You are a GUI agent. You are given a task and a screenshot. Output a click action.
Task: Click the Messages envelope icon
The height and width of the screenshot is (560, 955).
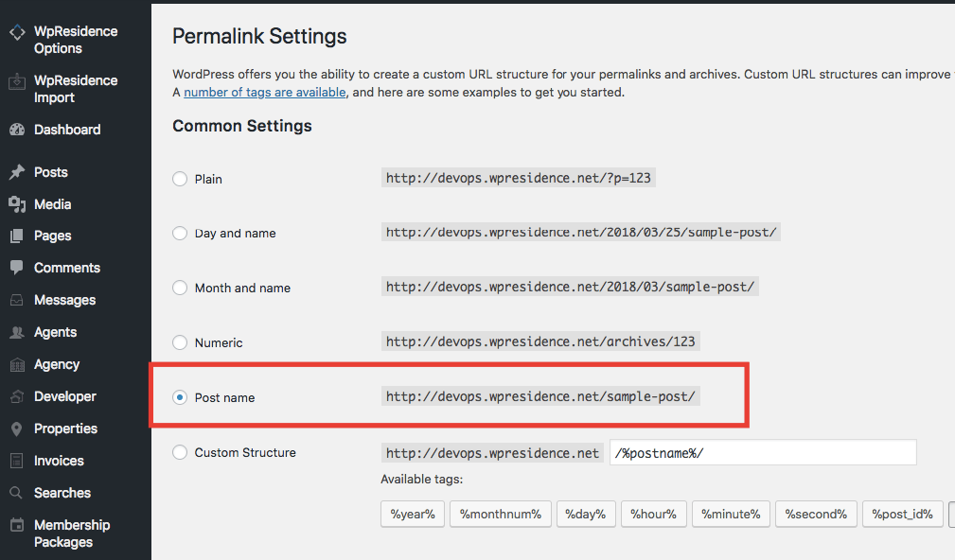click(19, 300)
